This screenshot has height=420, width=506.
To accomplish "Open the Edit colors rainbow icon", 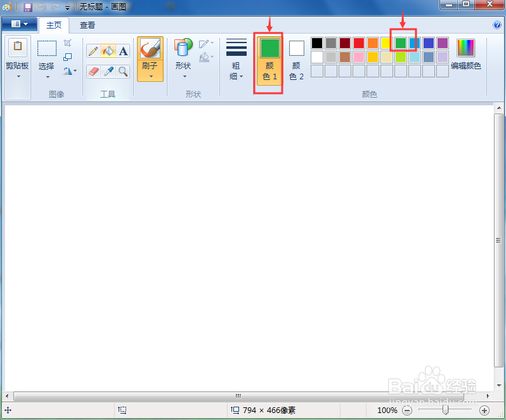I will tap(465, 48).
